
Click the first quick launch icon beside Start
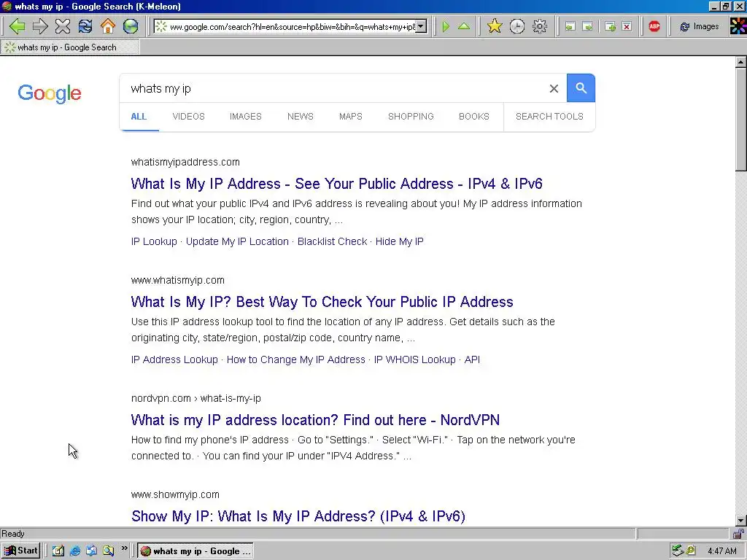[x=58, y=551]
